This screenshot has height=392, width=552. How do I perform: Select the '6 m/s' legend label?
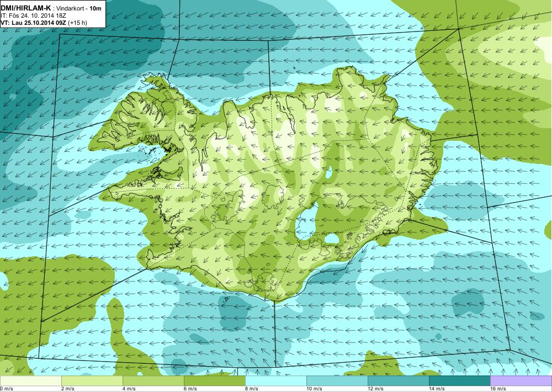(190, 389)
